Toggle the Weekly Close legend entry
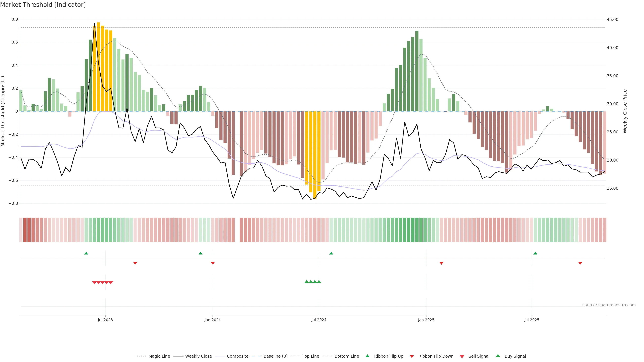Viewport: 644px width, 362px height. (198, 356)
